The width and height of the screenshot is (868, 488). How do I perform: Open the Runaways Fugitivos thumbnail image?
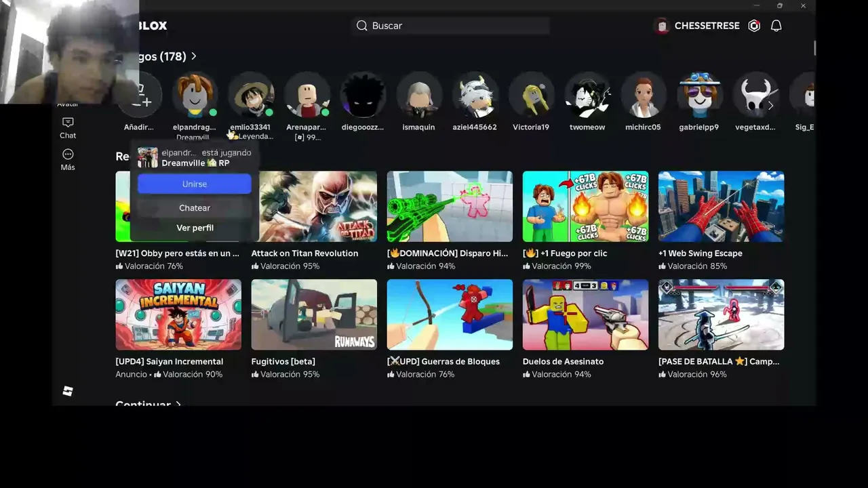(x=314, y=314)
